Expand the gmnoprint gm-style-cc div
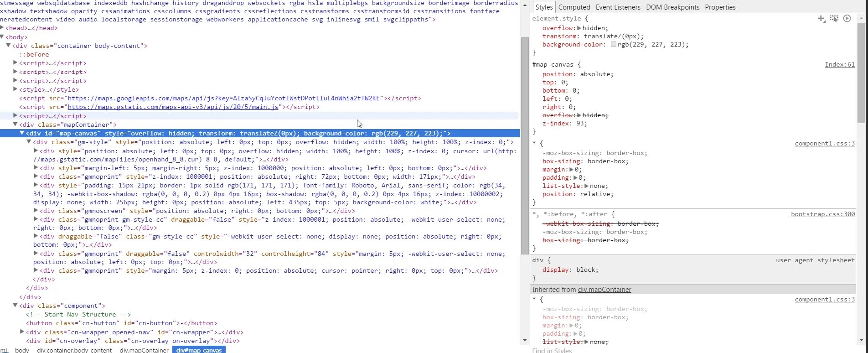This screenshot has height=353, width=868. tap(36, 219)
